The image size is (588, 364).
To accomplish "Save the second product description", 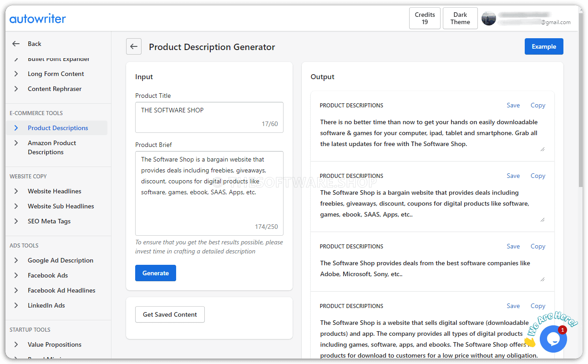I will point(513,176).
